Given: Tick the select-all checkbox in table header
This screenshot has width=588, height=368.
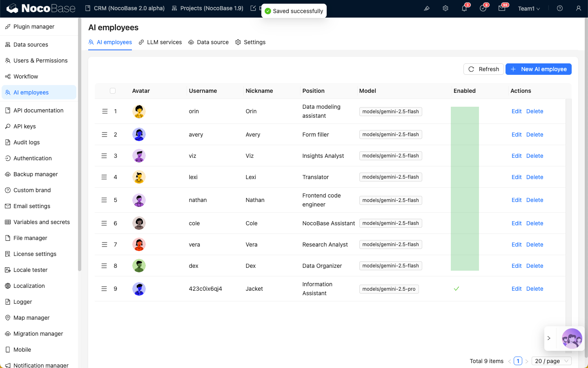Looking at the screenshot, I should coord(113,91).
